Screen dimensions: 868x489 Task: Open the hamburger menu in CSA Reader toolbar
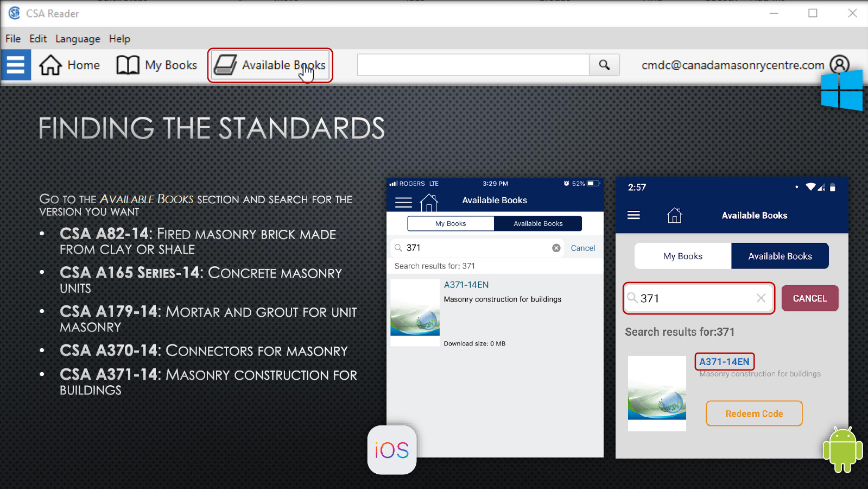(x=16, y=65)
